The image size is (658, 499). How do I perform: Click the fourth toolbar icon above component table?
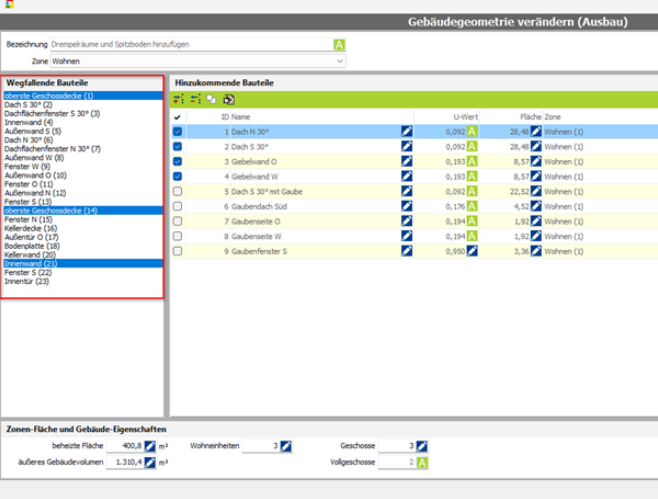(228, 99)
